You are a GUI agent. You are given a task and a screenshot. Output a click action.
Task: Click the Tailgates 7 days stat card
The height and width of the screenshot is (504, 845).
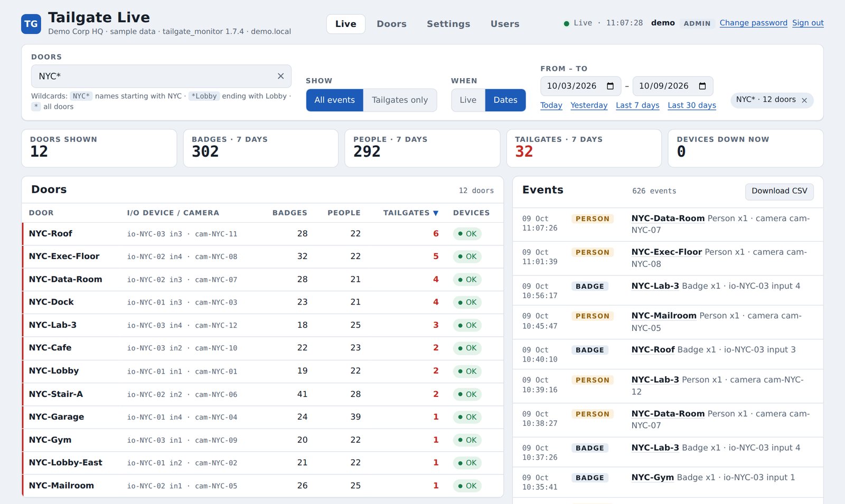[x=584, y=148]
